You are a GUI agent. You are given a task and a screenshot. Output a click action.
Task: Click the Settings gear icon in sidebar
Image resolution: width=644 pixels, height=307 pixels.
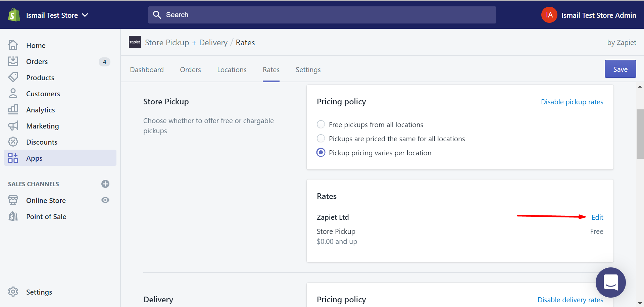tap(13, 292)
